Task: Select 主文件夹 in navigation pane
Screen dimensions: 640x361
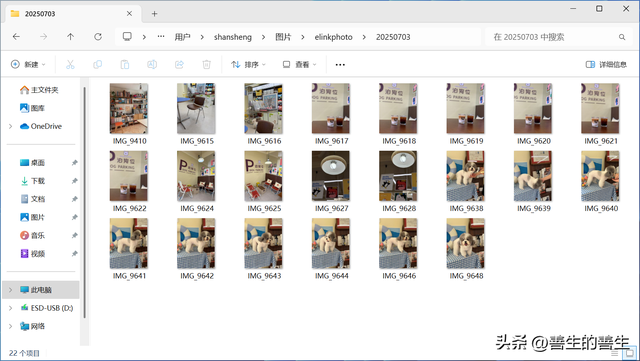Action: click(x=39, y=90)
